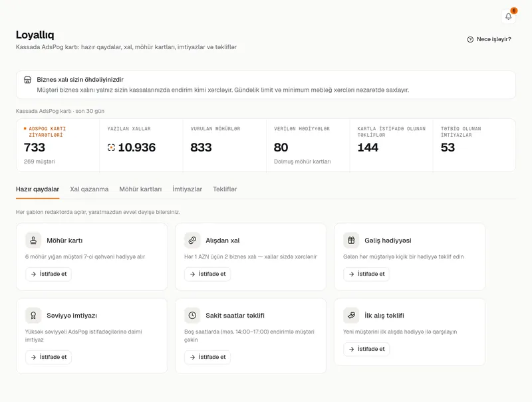Use the Gəliş hədiyyəsi template button
The height and width of the screenshot is (402, 532).
tap(366, 274)
